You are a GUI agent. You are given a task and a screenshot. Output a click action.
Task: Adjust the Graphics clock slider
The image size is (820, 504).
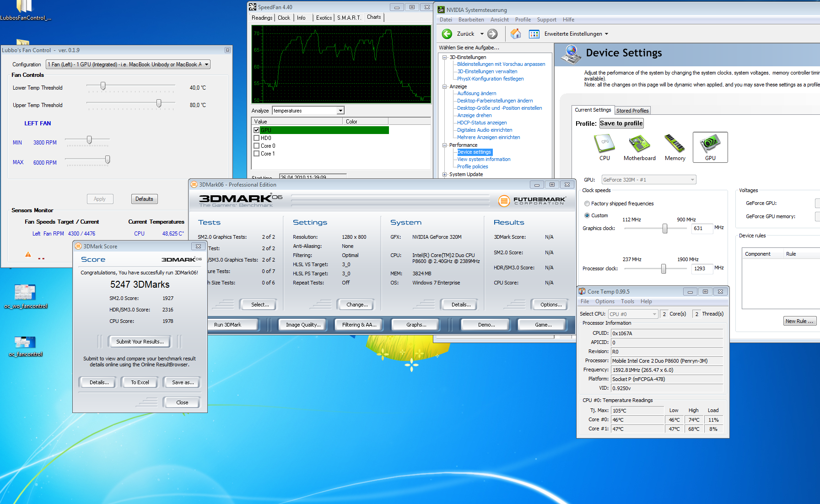(664, 228)
